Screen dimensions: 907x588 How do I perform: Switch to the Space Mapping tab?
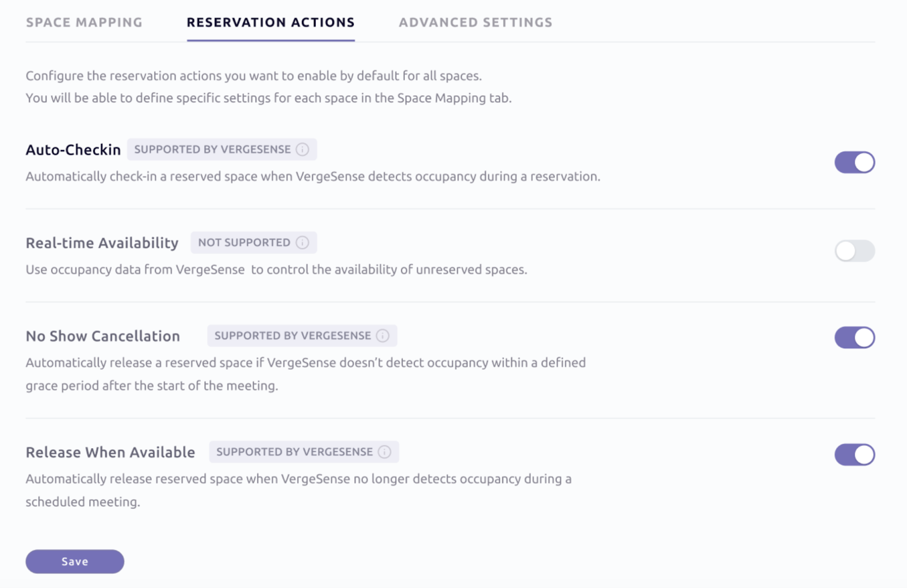click(84, 23)
